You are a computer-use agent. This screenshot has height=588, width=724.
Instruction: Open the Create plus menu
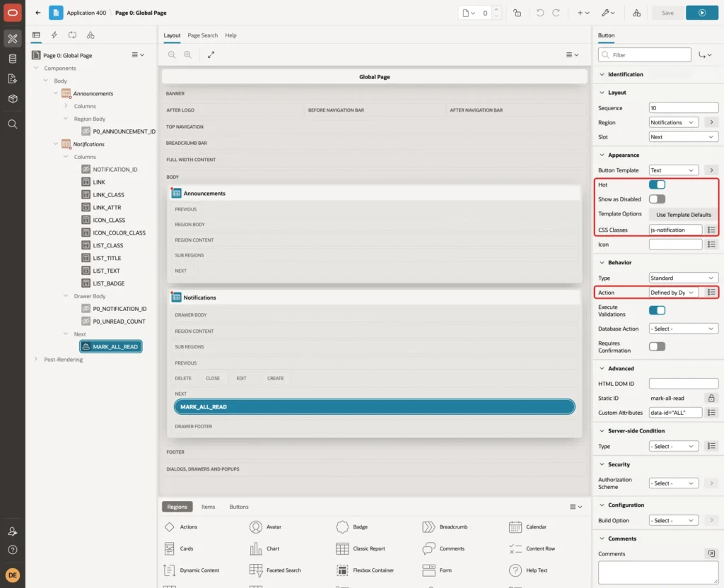point(583,13)
